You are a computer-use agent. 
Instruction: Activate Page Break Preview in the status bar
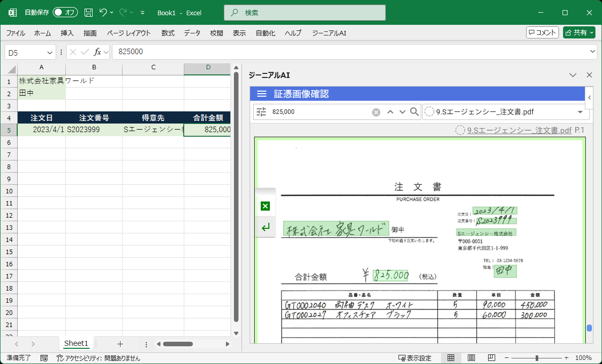point(491,357)
